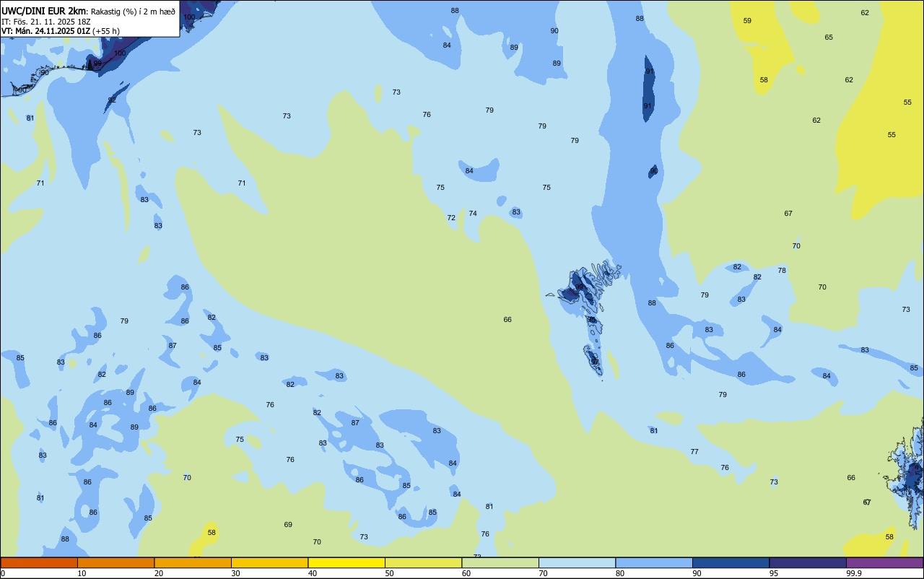Click the 40–50 bright yellow legend swatch
The image size is (924, 579).
tap(346, 562)
